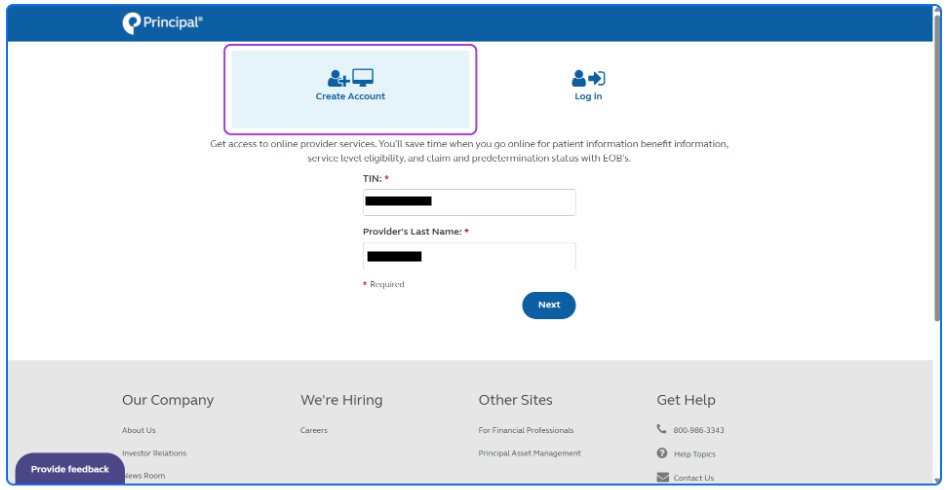Open the Careers link
This screenshot has width=952, height=490.
(x=314, y=430)
